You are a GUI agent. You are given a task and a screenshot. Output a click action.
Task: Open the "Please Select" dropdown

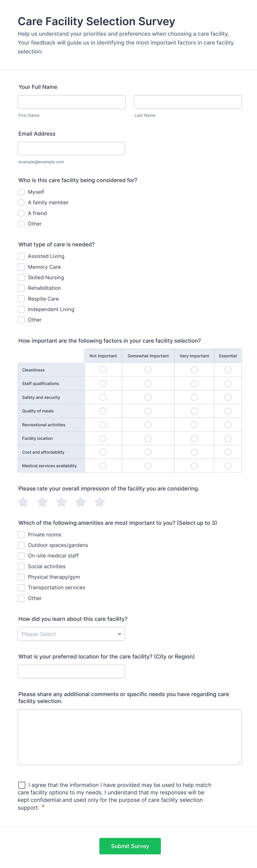71,634
